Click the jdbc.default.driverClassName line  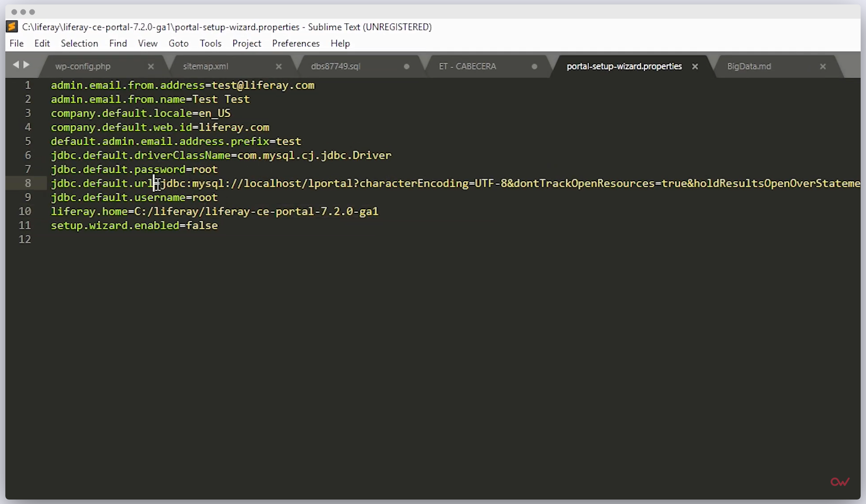[221, 155]
